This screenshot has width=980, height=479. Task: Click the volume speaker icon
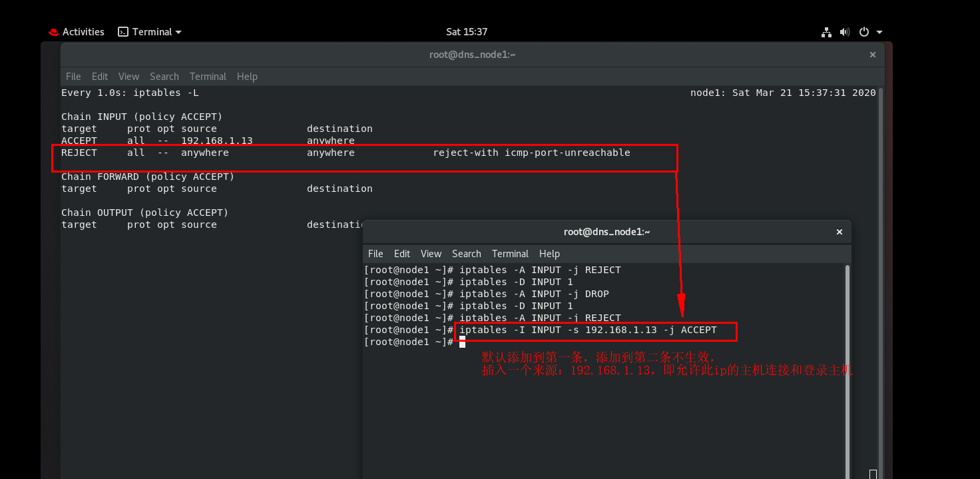tap(845, 32)
